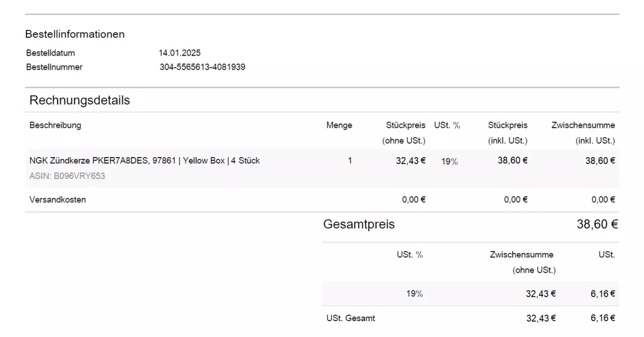The width and height of the screenshot is (644, 337).
Task: Click the Menge column header
Action: tap(339, 125)
